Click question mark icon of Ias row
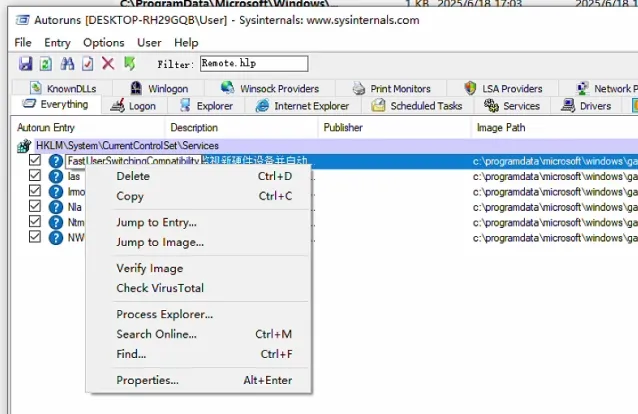The height and width of the screenshot is (414, 638). [x=56, y=176]
